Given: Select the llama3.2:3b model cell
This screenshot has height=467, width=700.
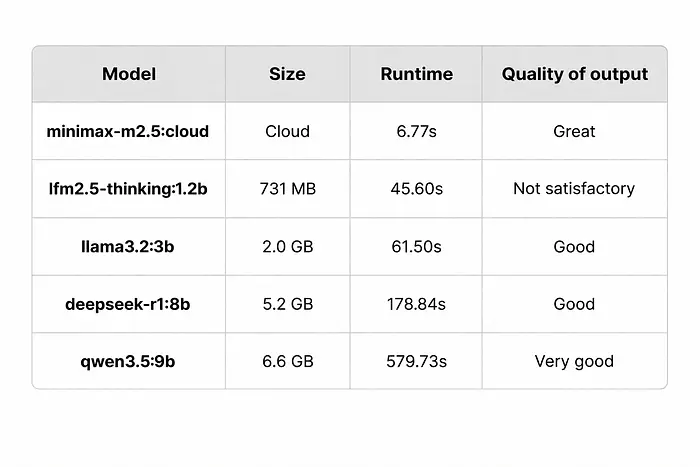Looking at the screenshot, I should (129, 246).
